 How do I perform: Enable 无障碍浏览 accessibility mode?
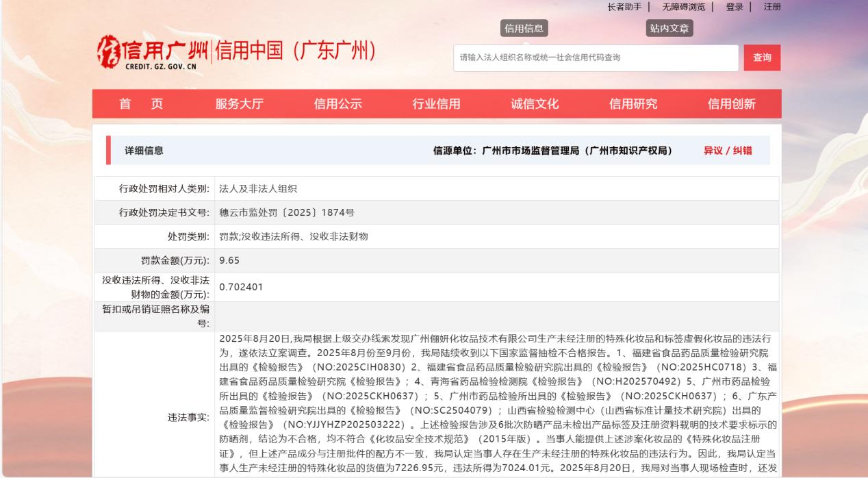pos(683,7)
